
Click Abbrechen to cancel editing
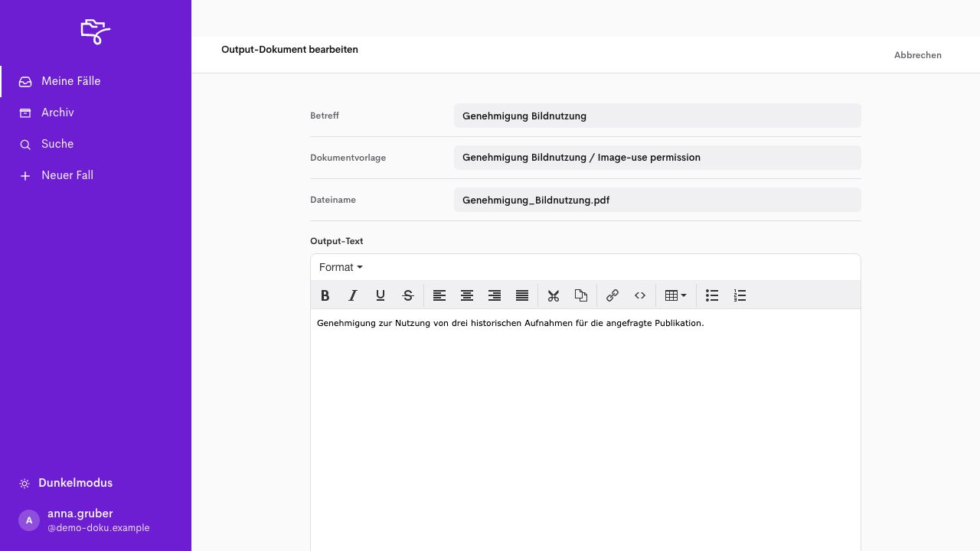(x=918, y=55)
